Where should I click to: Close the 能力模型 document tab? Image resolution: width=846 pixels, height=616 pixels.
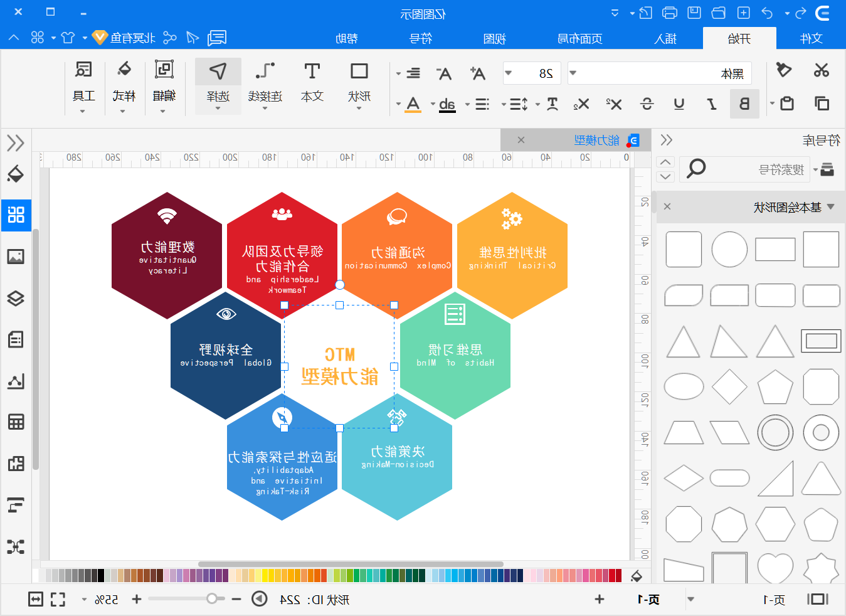tap(521, 140)
